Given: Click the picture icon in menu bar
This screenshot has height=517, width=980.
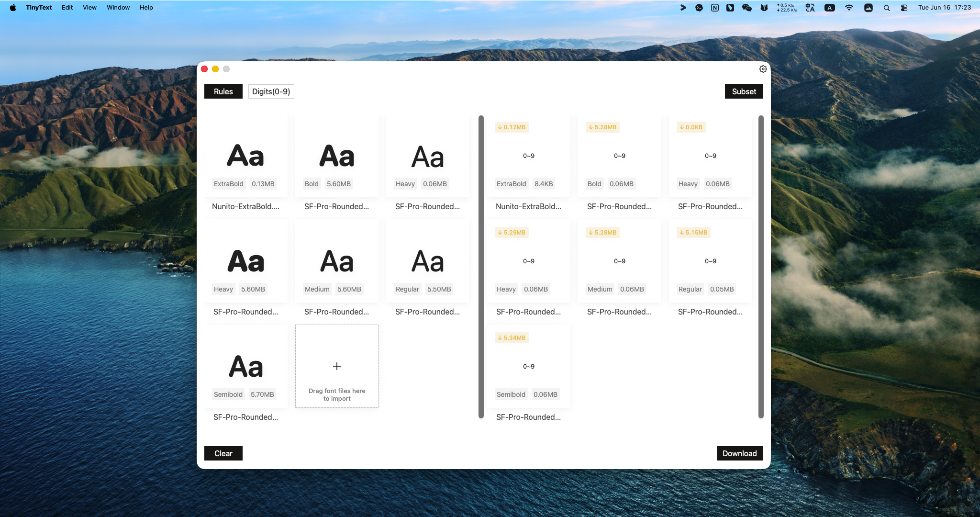Looking at the screenshot, I should [869, 8].
